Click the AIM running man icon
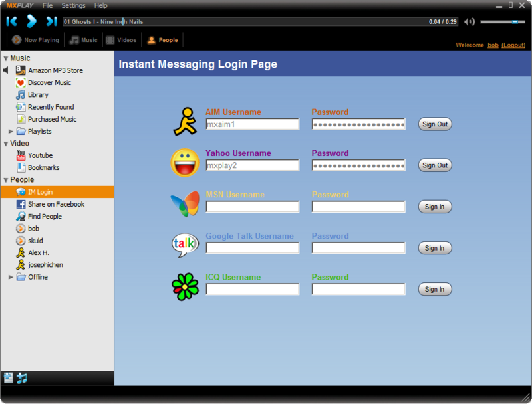The width and height of the screenshot is (532, 404). [185, 122]
